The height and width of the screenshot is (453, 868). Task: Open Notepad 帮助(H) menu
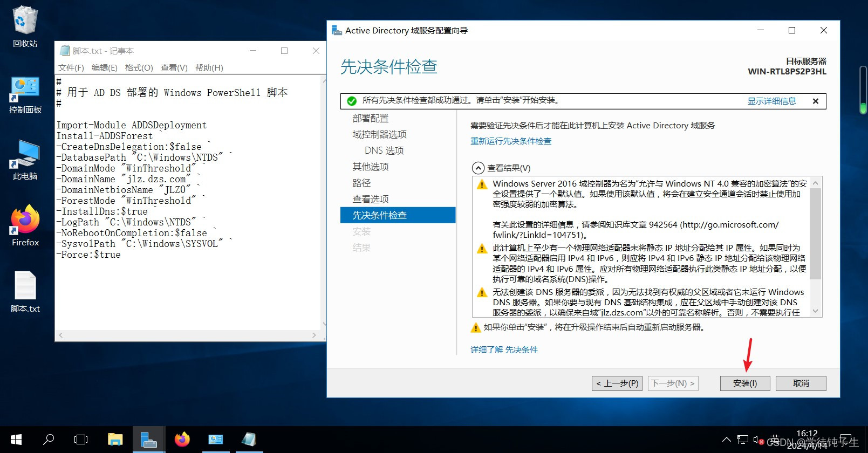209,67
